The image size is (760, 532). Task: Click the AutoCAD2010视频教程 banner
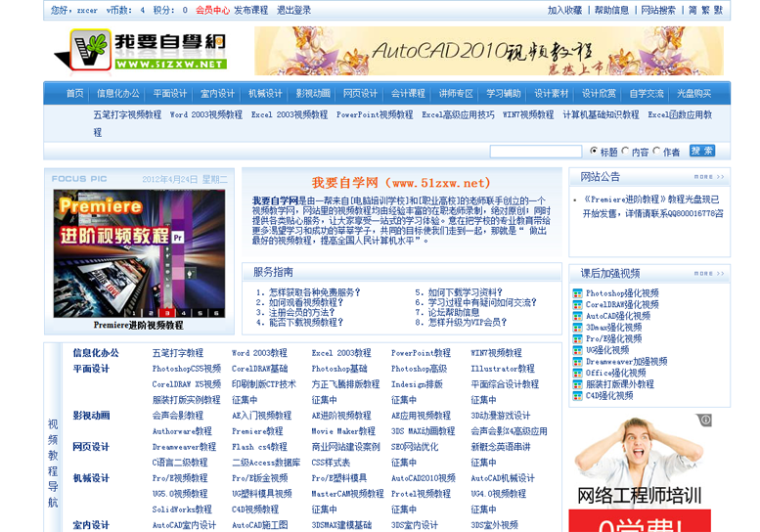click(489, 51)
